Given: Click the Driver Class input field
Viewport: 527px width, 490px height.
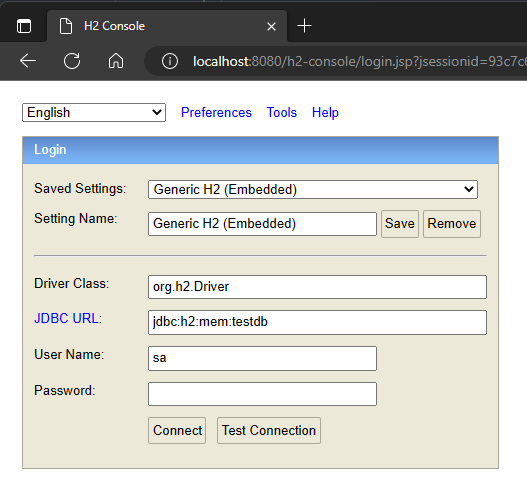Looking at the screenshot, I should tap(317, 287).
